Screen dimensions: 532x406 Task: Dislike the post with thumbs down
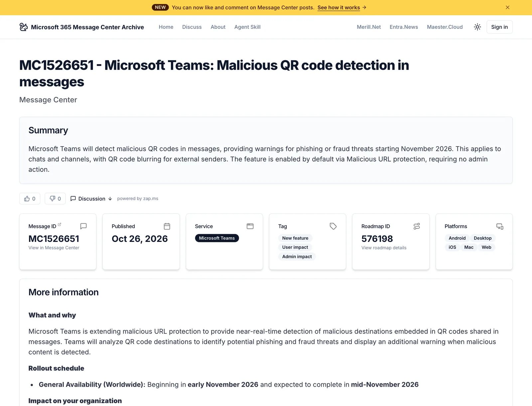pos(55,199)
